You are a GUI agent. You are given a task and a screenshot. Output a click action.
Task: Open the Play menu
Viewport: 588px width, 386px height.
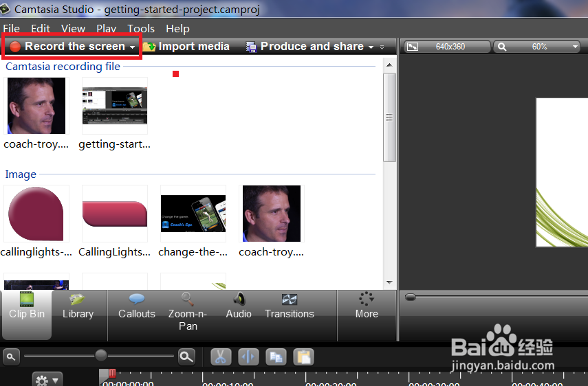(x=106, y=28)
